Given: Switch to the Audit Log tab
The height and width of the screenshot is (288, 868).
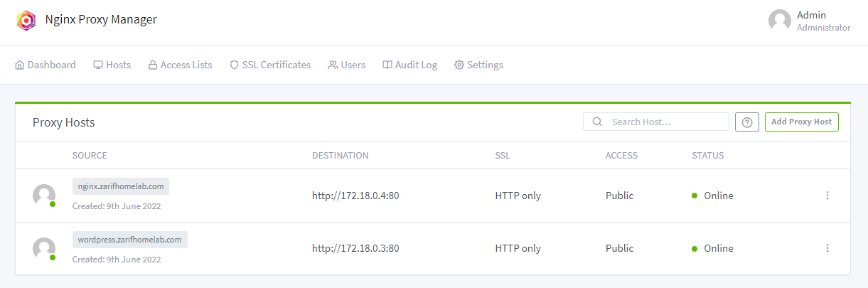Looking at the screenshot, I should [409, 65].
